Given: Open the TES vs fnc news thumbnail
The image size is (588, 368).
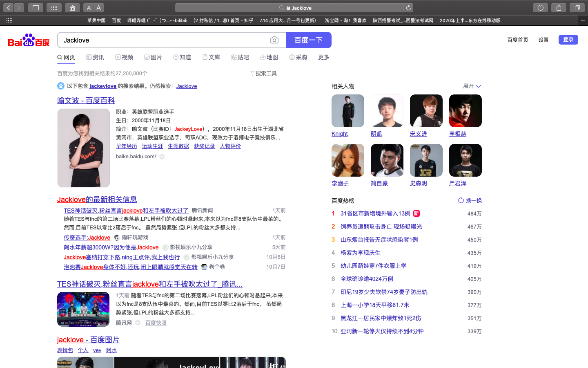Looking at the screenshot, I should click(83, 309).
